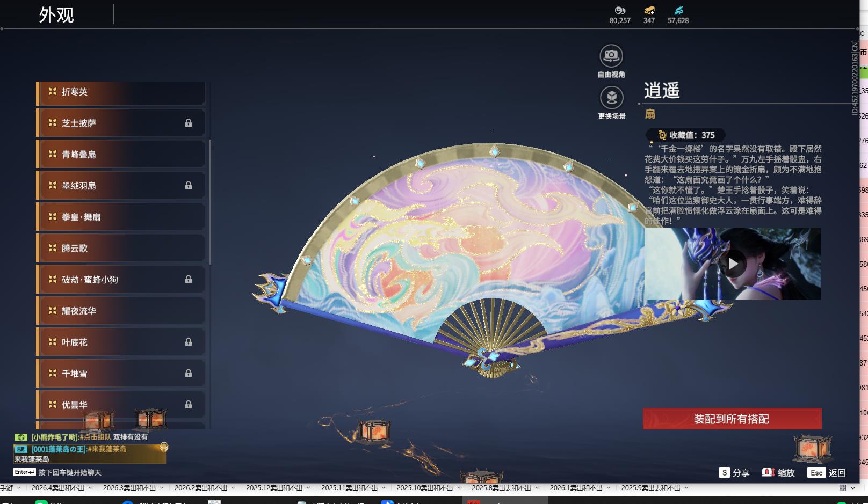Click the 装配到所有搭配 red button
The height and width of the screenshot is (504, 868).
click(731, 419)
